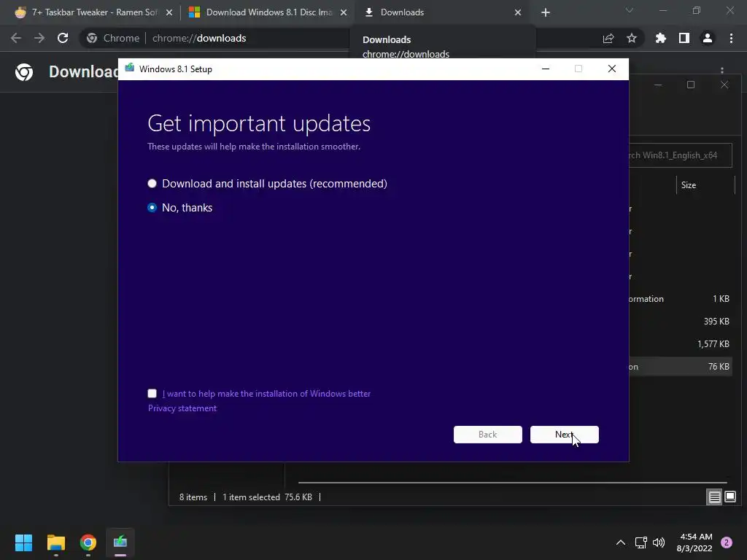The height and width of the screenshot is (560, 747).
Task: Close the Download Windows 8.1 tab
Action: pyautogui.click(x=344, y=13)
